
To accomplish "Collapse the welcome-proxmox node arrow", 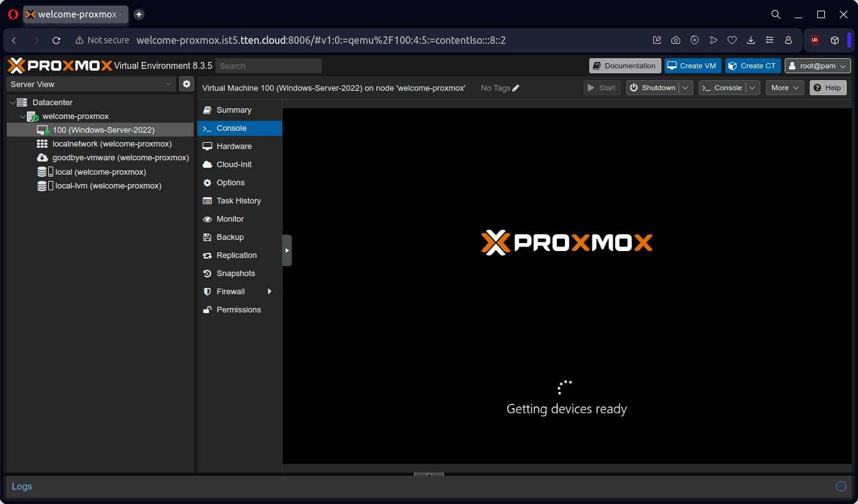I will click(x=23, y=116).
